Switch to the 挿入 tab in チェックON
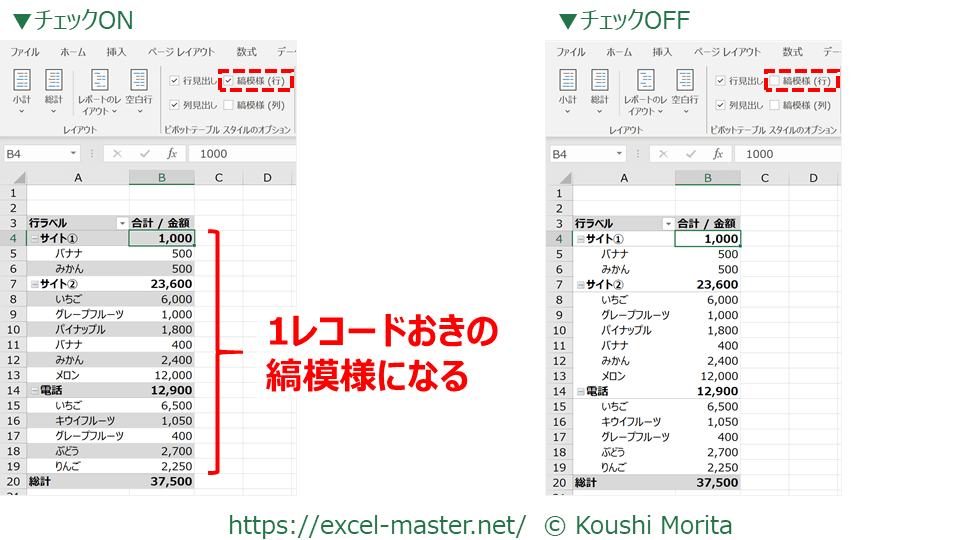960x540 pixels. (116, 52)
